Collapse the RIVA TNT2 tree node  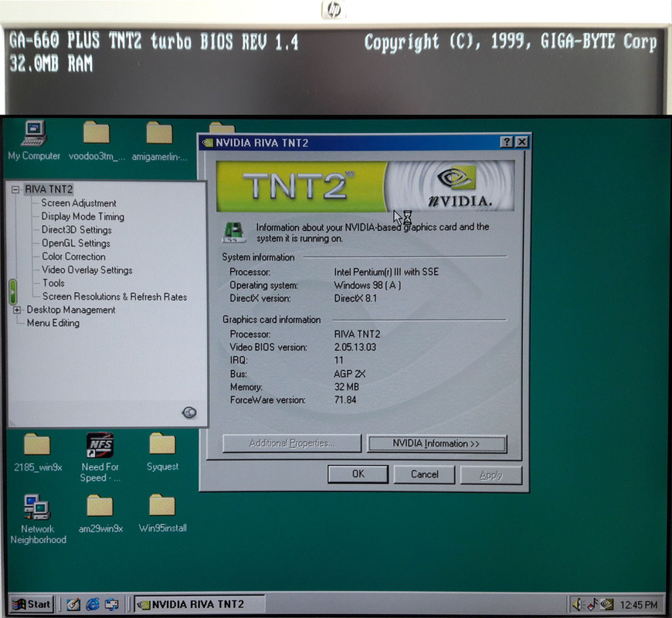click(x=15, y=189)
